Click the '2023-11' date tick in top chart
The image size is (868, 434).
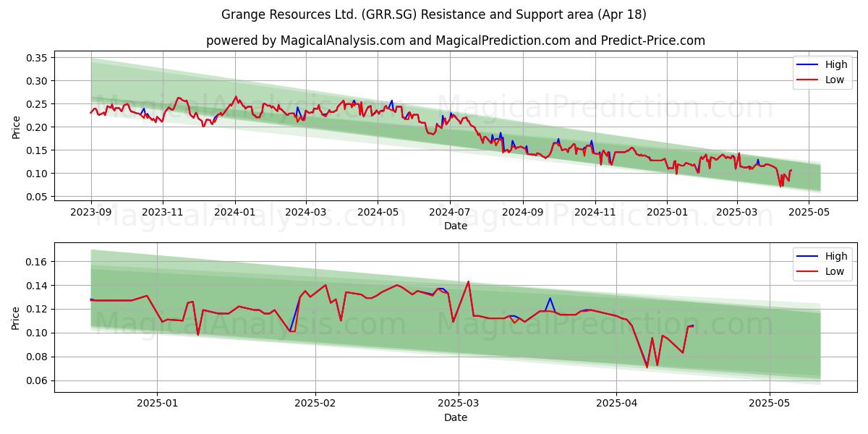[162, 214]
